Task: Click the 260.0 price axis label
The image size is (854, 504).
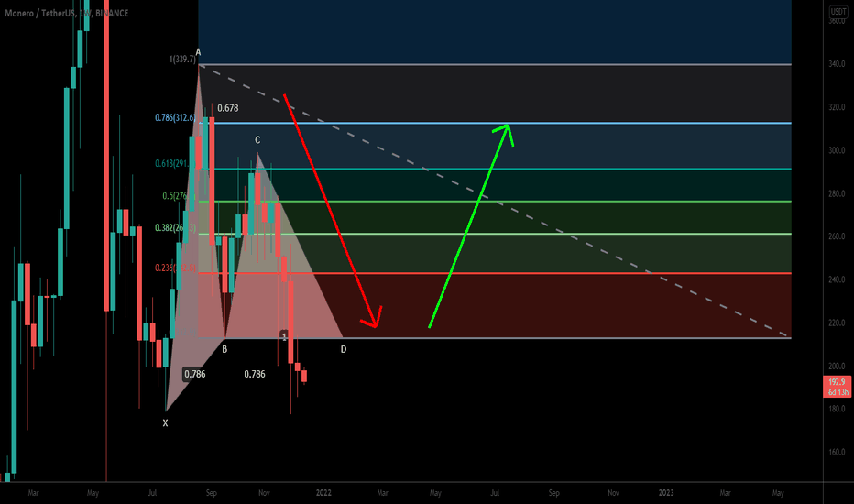Action: pyautogui.click(x=837, y=236)
